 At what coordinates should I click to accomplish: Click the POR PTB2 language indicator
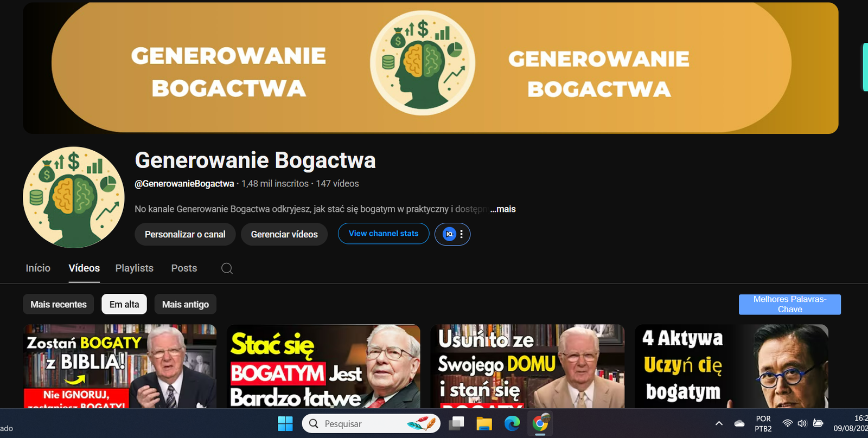tap(763, 423)
